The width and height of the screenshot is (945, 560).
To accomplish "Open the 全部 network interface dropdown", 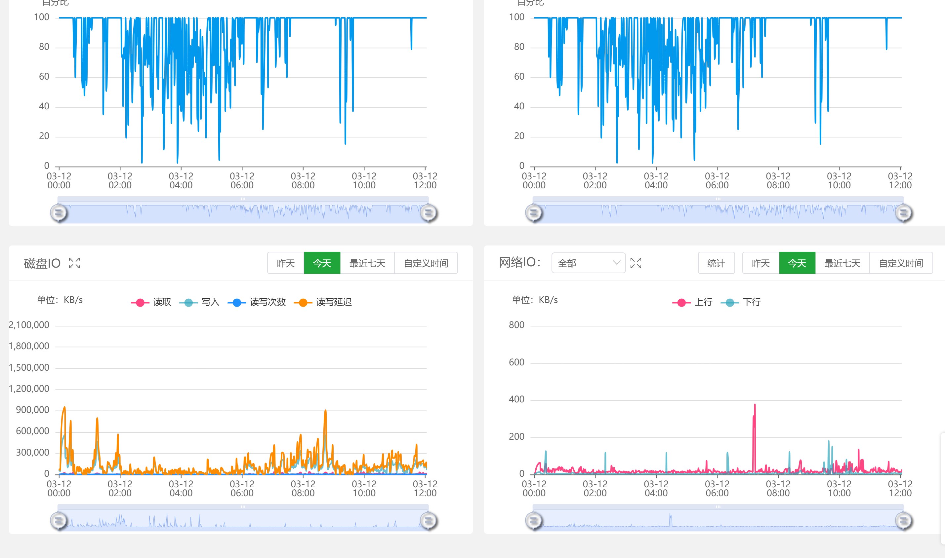I will 588,263.
